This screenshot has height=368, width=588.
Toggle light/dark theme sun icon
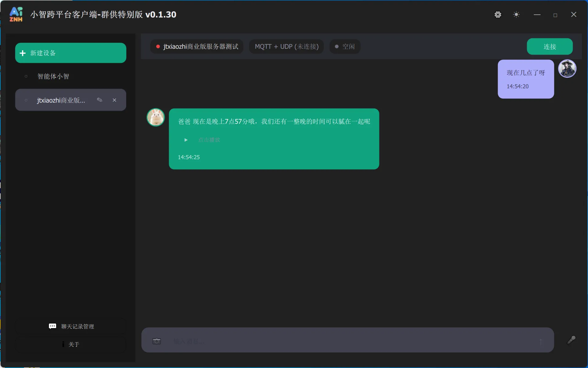coord(516,15)
